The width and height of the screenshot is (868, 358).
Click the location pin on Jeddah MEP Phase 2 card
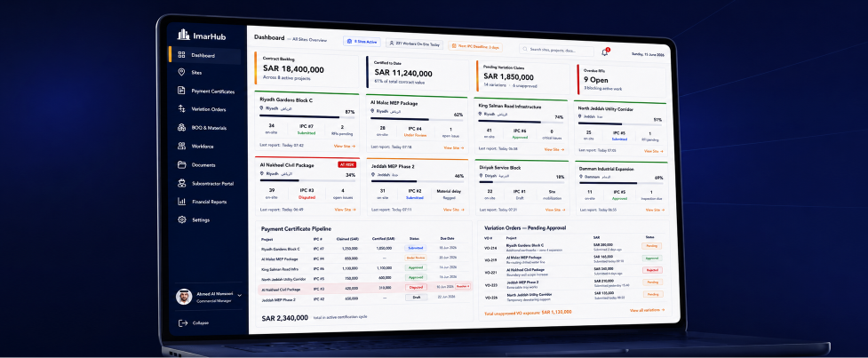pyautogui.click(x=372, y=175)
